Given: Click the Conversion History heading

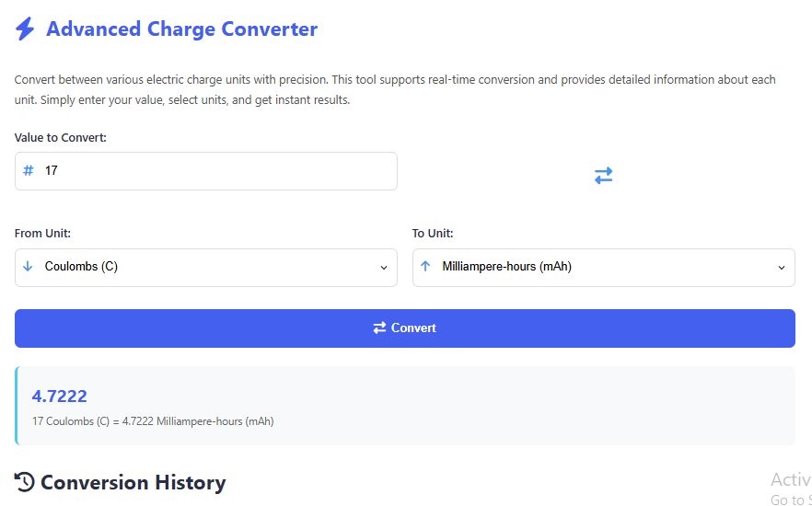Looking at the screenshot, I should [x=133, y=482].
